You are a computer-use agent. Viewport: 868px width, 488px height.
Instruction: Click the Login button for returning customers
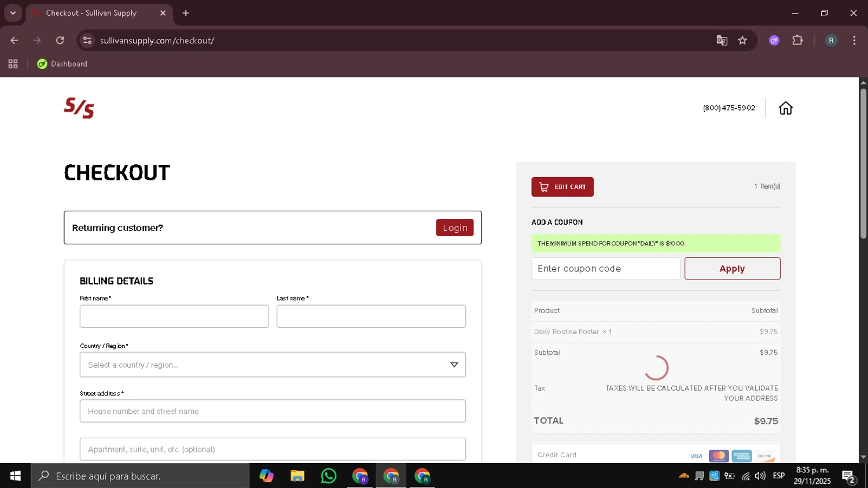(455, 228)
